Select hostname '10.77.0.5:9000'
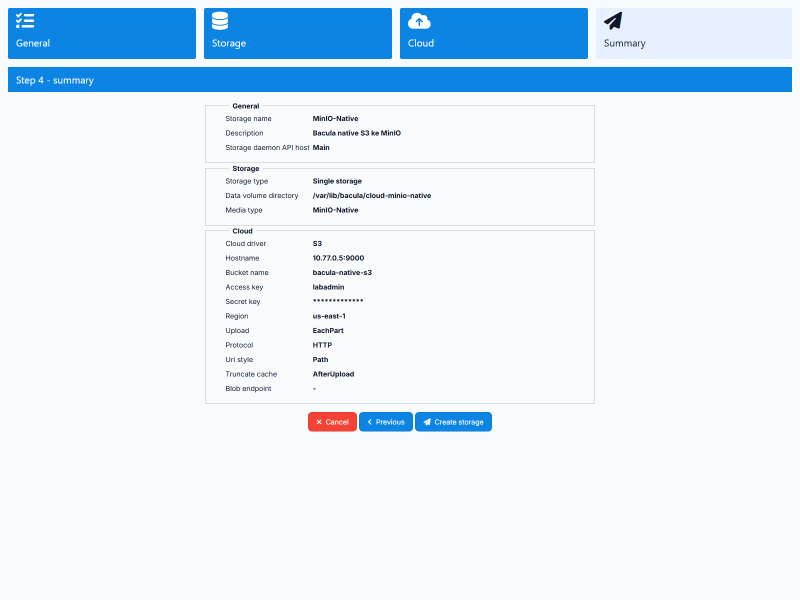800x600 pixels. click(x=338, y=258)
